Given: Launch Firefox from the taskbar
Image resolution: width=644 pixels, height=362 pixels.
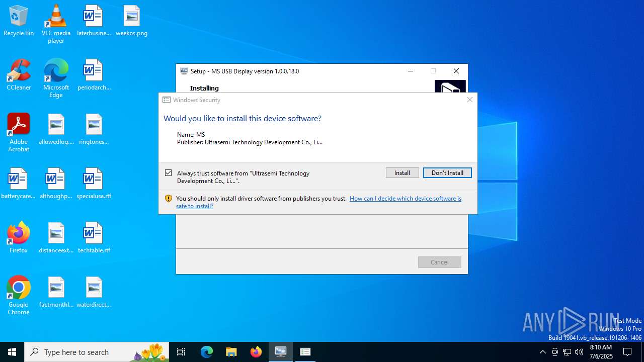Looking at the screenshot, I should [x=256, y=352].
